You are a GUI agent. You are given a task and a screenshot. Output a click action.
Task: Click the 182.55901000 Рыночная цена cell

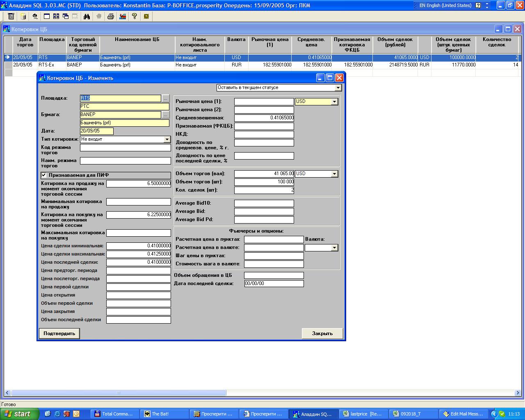click(x=270, y=65)
